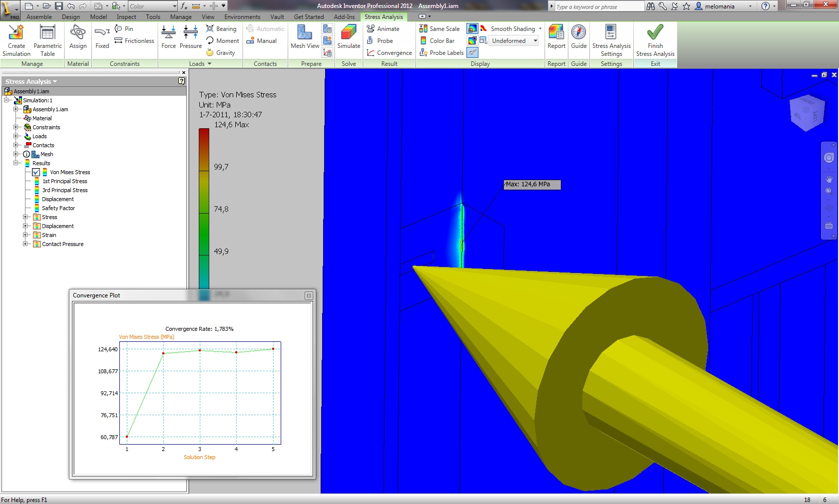The width and height of the screenshot is (839, 504).
Task: Uncheck the Von Mises Stress result
Action: (x=36, y=172)
